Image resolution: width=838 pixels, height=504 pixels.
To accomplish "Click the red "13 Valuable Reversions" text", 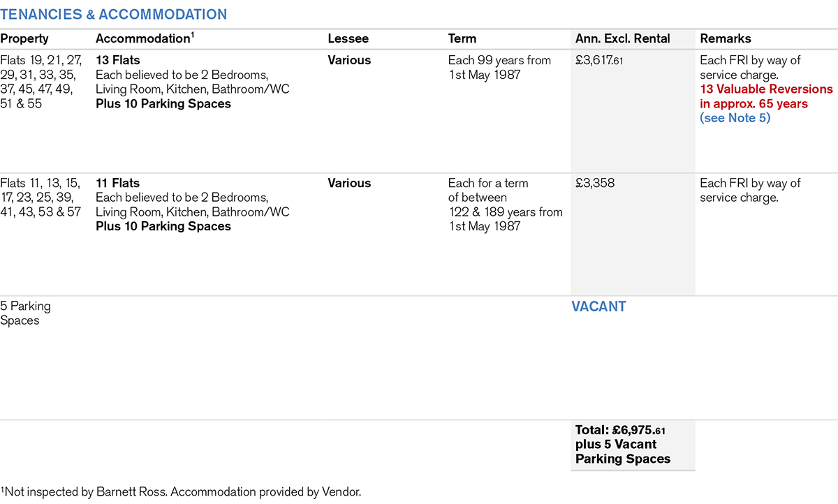I will (x=766, y=89).
